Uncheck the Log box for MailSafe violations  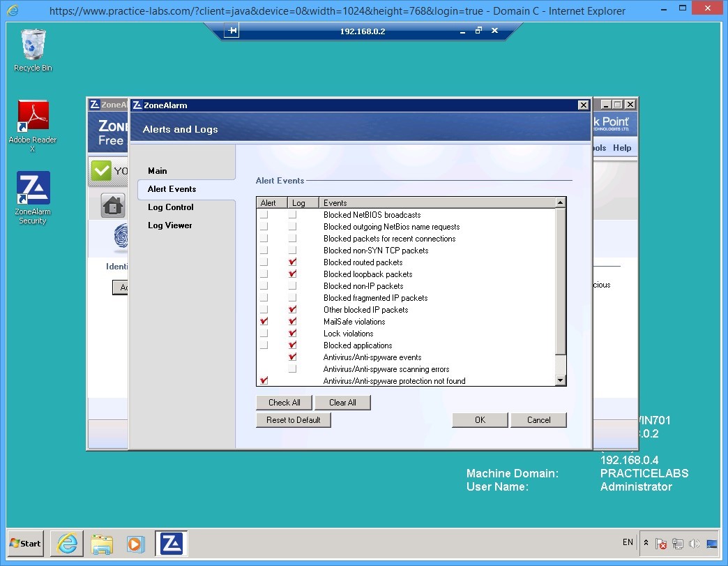point(291,321)
